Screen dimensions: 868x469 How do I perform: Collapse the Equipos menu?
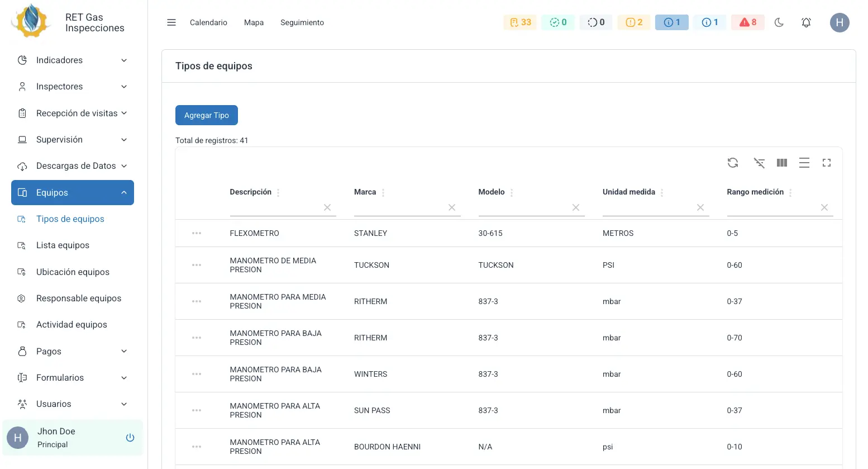[x=73, y=192]
